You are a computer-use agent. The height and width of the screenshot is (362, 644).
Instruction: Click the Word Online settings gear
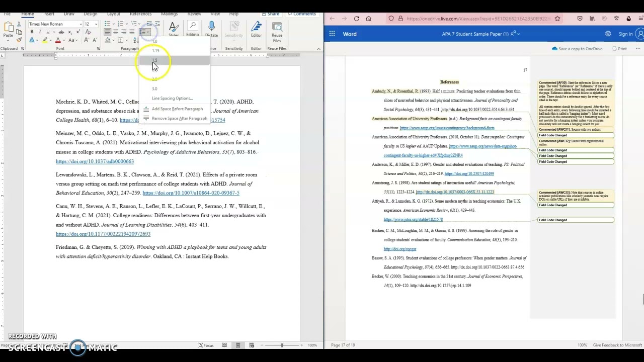tap(608, 34)
